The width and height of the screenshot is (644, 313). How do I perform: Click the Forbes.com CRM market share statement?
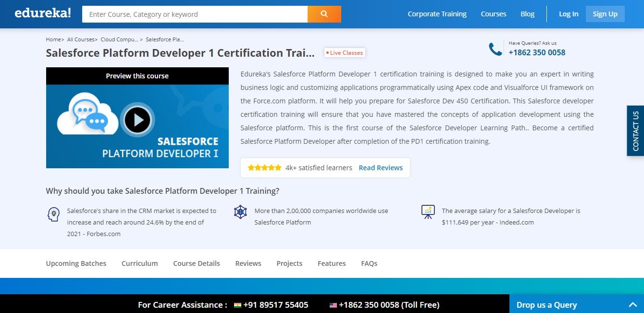(x=142, y=222)
